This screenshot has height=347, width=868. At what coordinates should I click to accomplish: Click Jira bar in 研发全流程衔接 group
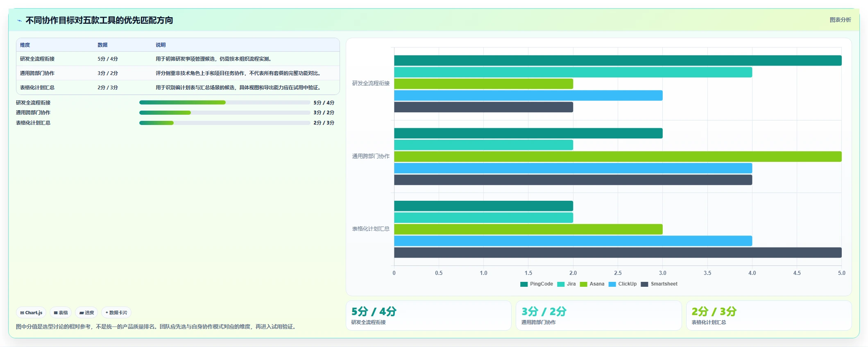click(573, 72)
